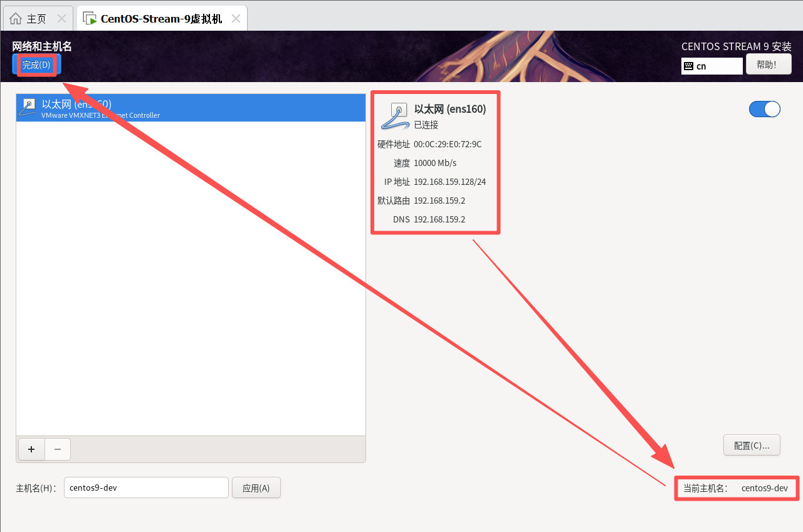
Task: Click the 完成(D) done button
Action: pos(36,65)
